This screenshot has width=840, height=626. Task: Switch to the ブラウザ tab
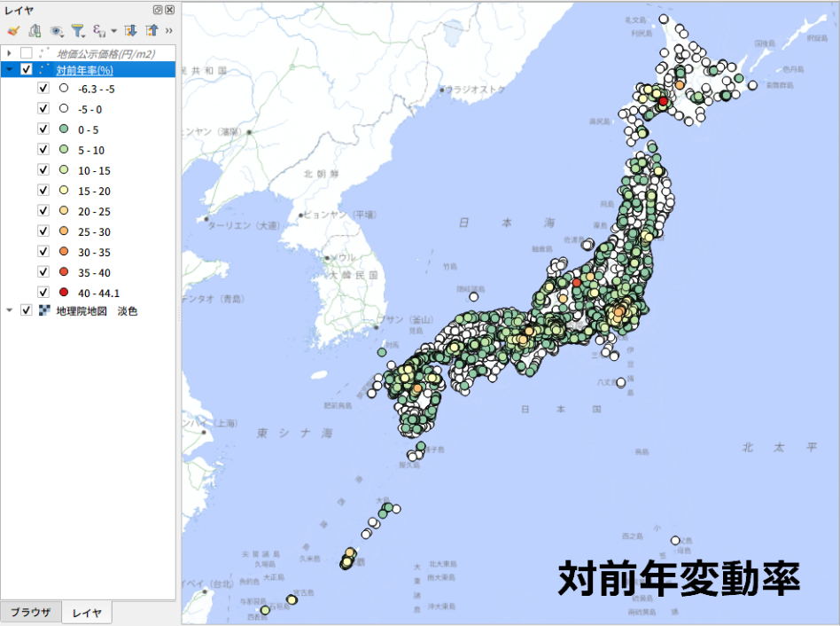click(x=30, y=613)
